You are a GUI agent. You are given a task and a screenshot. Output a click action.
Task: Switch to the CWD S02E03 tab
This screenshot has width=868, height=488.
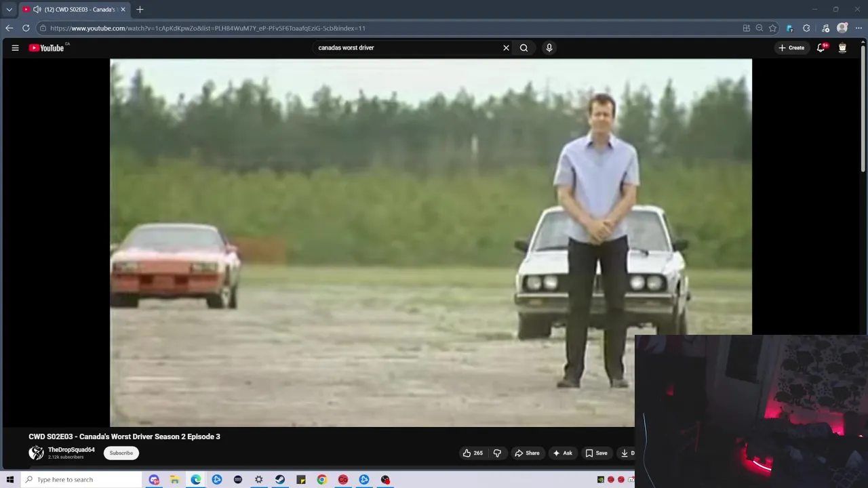point(75,9)
